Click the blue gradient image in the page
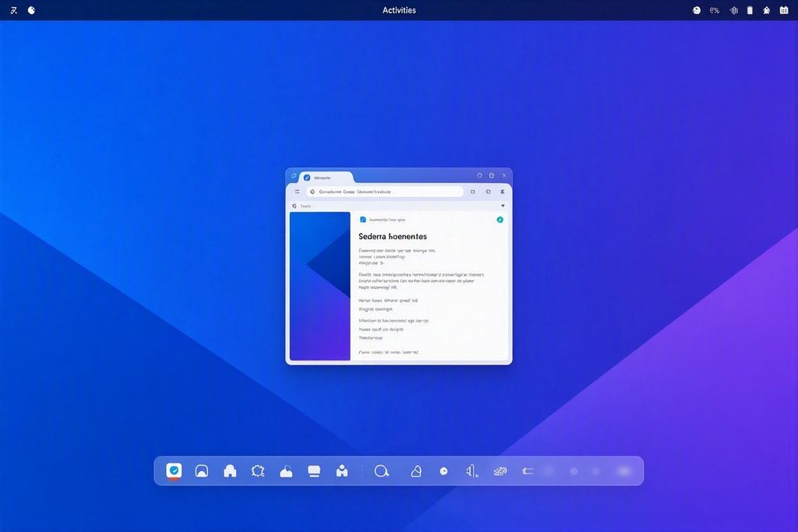The height and width of the screenshot is (532, 798). pyautogui.click(x=320, y=286)
